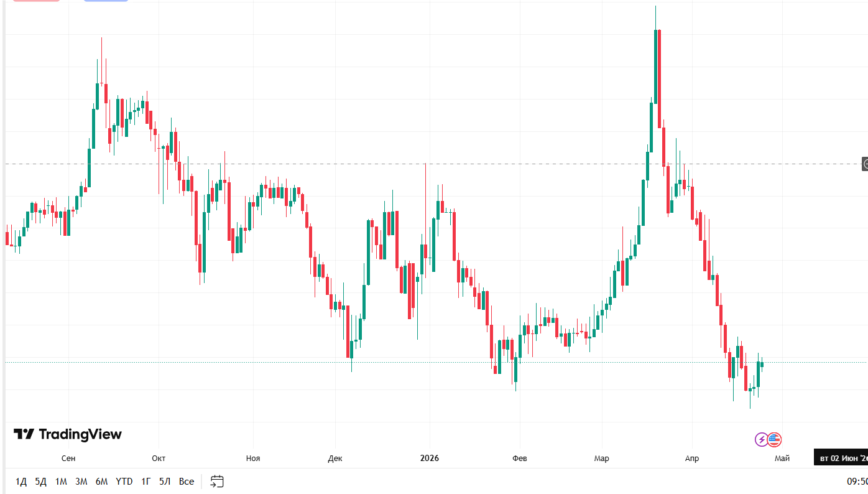
Task: Select the 5Л time range
Action: click(165, 482)
